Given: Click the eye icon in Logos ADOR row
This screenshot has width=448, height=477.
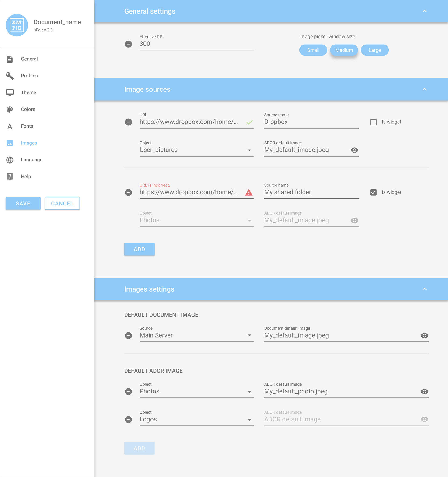Looking at the screenshot, I should pos(424,419).
